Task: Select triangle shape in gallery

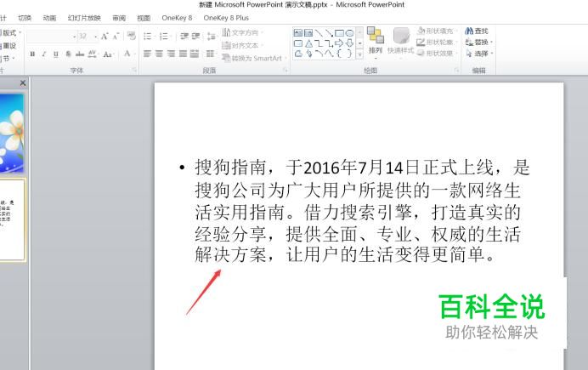Action: pyautogui.click(x=308, y=43)
